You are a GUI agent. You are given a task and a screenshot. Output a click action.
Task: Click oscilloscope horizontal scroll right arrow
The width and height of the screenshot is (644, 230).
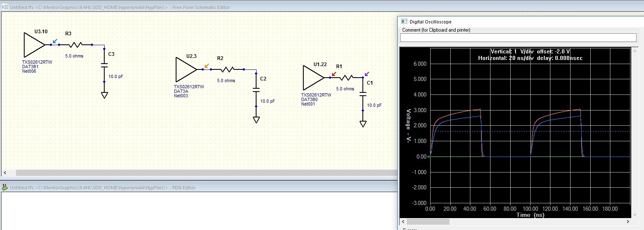[x=628, y=221]
